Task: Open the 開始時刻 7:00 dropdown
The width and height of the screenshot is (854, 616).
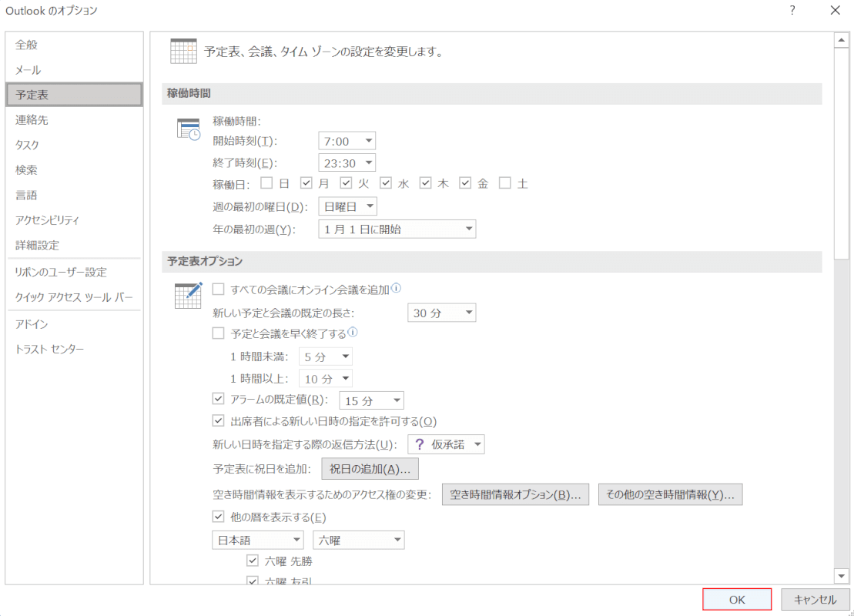Action: 347,141
